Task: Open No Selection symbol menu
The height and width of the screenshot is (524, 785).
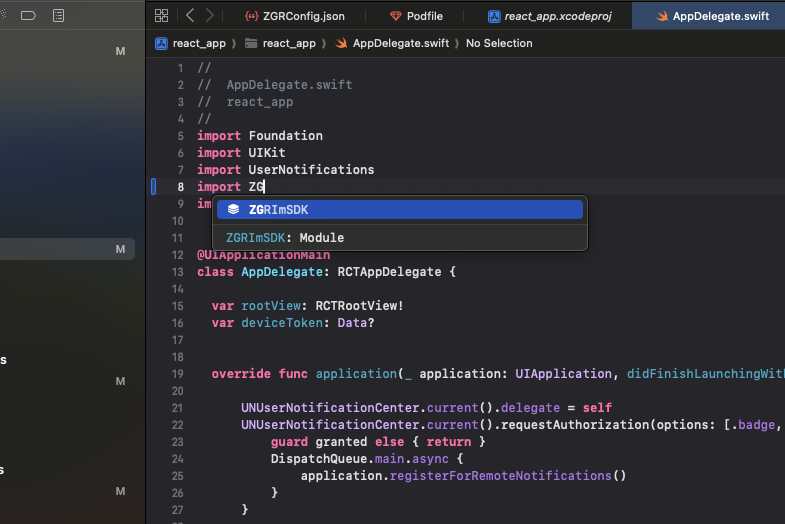Action: [x=499, y=44]
